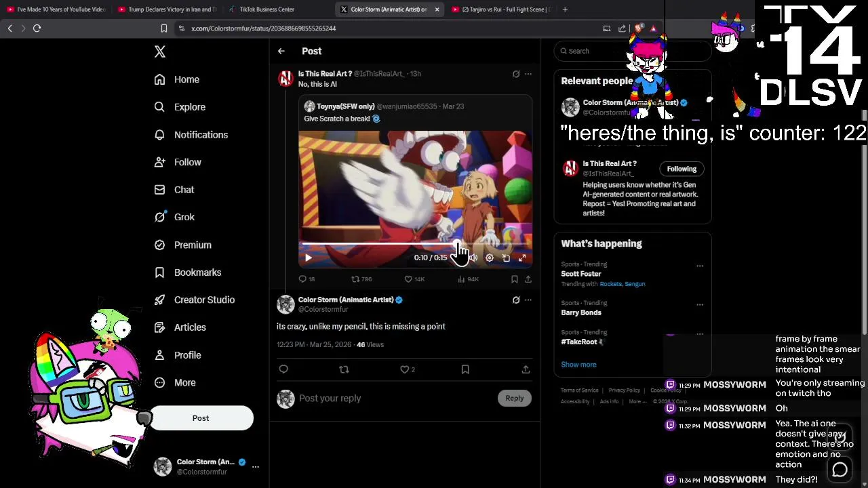868x488 pixels.
Task: Bookmark the Is This Real Art post
Action: (514, 279)
